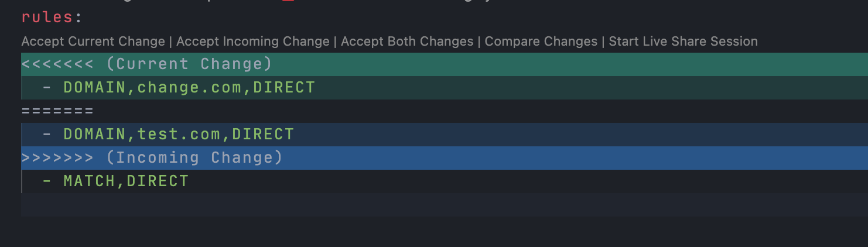The width and height of the screenshot is (868, 247).
Task: Place cursor in test.com text
Action: 179,135
